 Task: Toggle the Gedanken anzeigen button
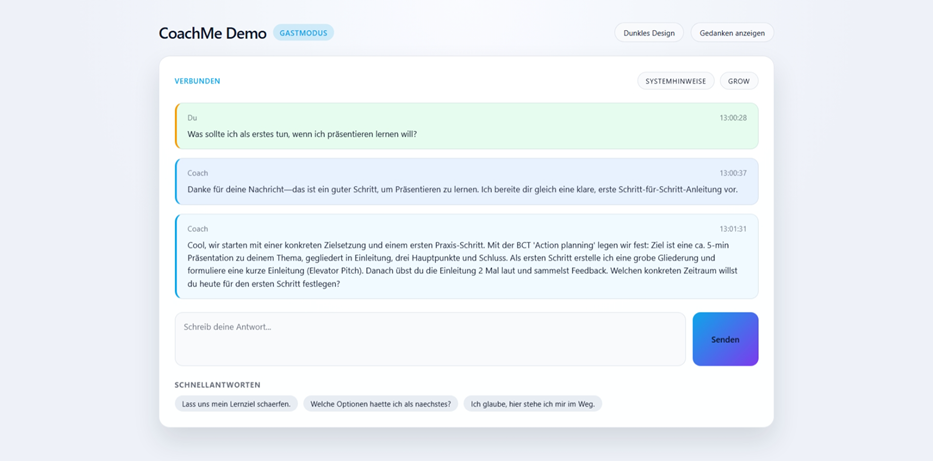click(732, 33)
